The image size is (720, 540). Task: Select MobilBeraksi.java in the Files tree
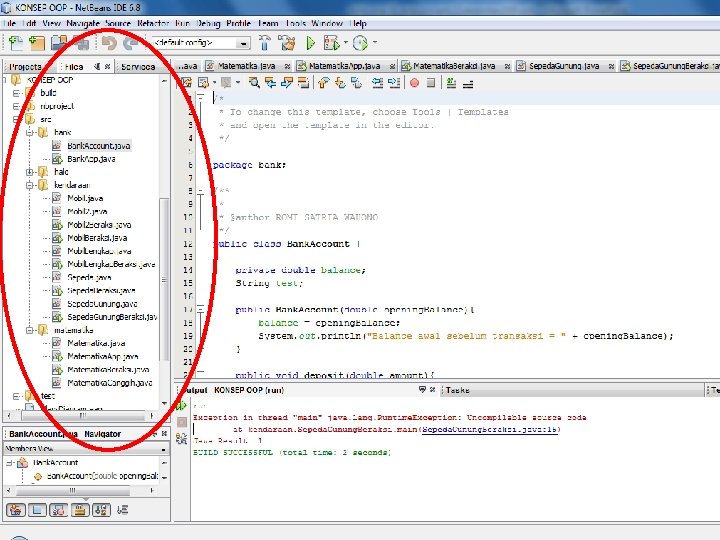[x=97, y=238]
